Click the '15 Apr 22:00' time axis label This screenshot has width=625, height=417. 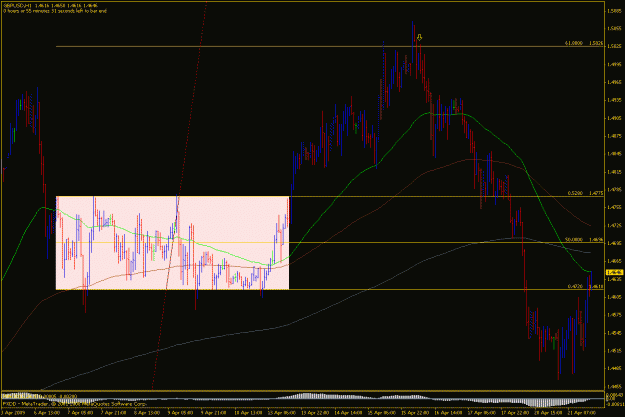click(415, 413)
